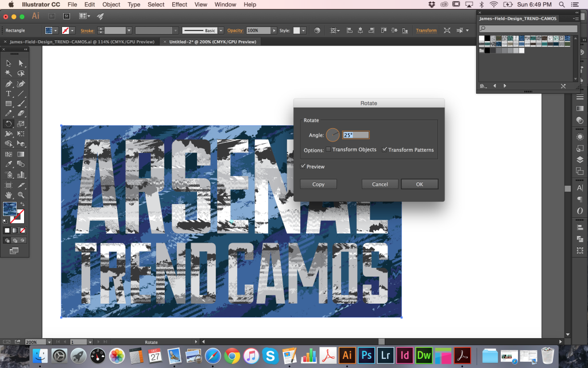This screenshot has width=588, height=368.
Task: Open the Arrange Documents dropdown in the app bar
Action: point(84,16)
